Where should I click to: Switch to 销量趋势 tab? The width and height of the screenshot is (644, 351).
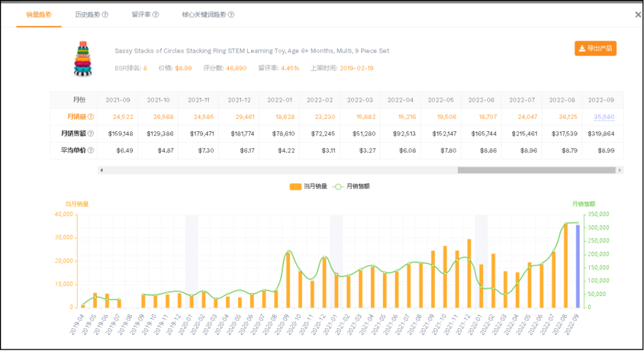[x=39, y=14]
